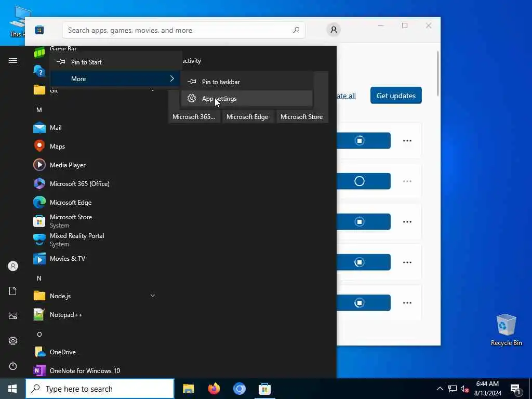Open the Mail app from Start list
The image size is (532, 399).
point(95,128)
